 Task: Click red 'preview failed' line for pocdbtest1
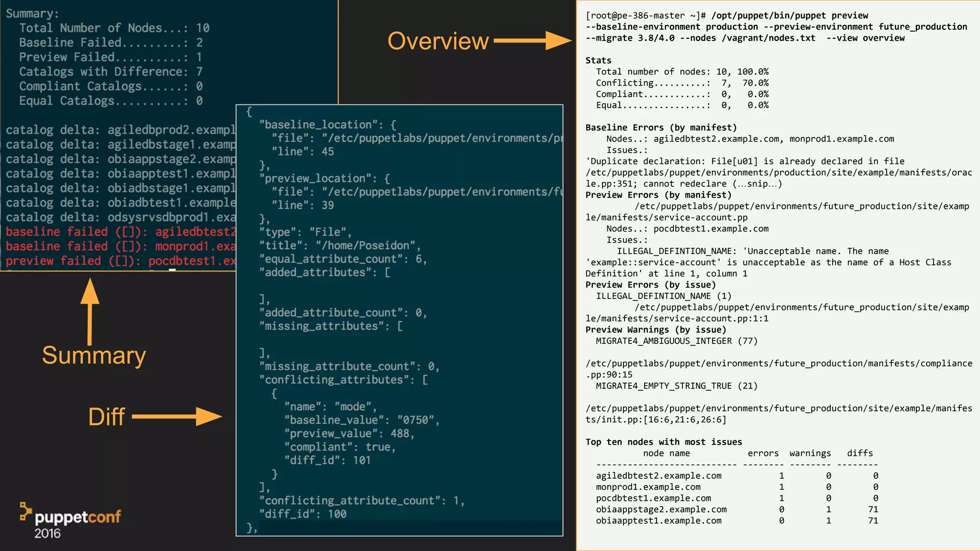click(x=121, y=261)
